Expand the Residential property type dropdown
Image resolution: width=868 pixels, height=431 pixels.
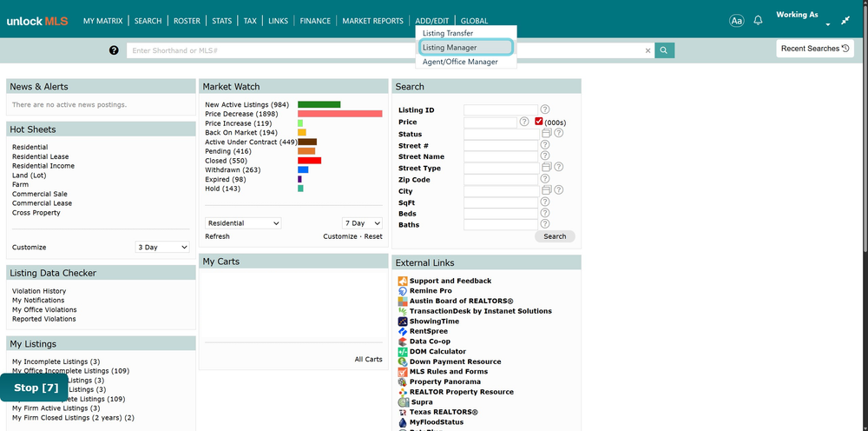coord(243,223)
